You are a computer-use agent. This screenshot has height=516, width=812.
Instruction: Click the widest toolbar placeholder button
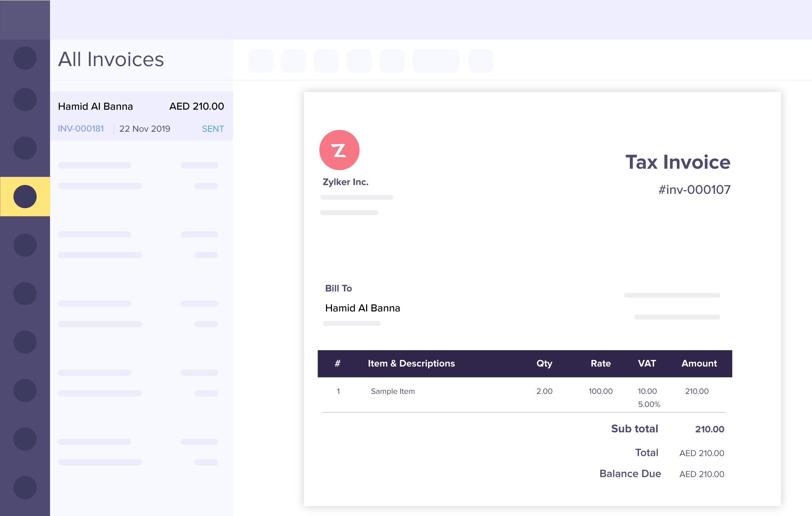[x=436, y=61]
